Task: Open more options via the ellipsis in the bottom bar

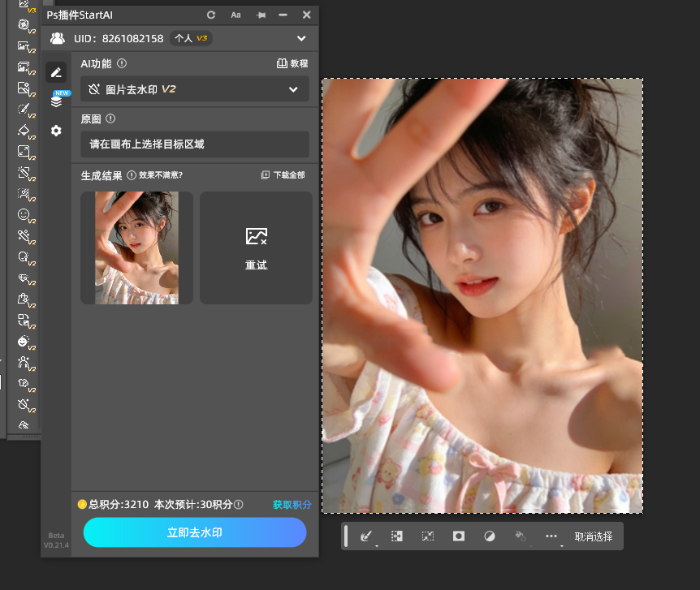Action: [x=551, y=536]
